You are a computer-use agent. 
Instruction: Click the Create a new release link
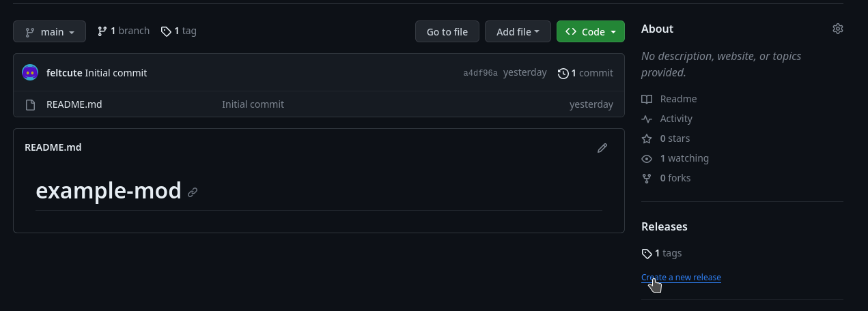click(x=681, y=278)
